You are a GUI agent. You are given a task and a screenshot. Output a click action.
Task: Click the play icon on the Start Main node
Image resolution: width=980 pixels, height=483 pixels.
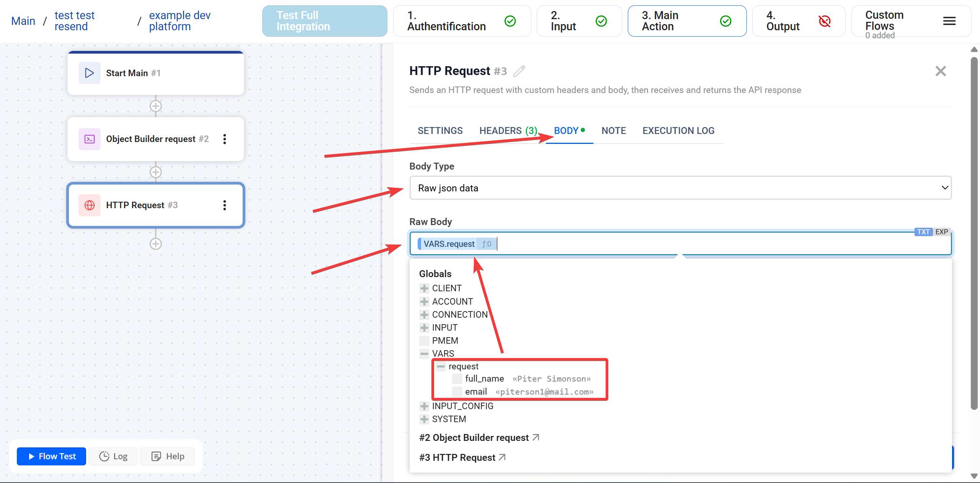pyautogui.click(x=89, y=73)
